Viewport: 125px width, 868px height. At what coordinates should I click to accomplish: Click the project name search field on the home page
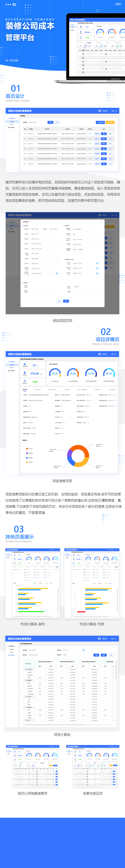point(37,122)
